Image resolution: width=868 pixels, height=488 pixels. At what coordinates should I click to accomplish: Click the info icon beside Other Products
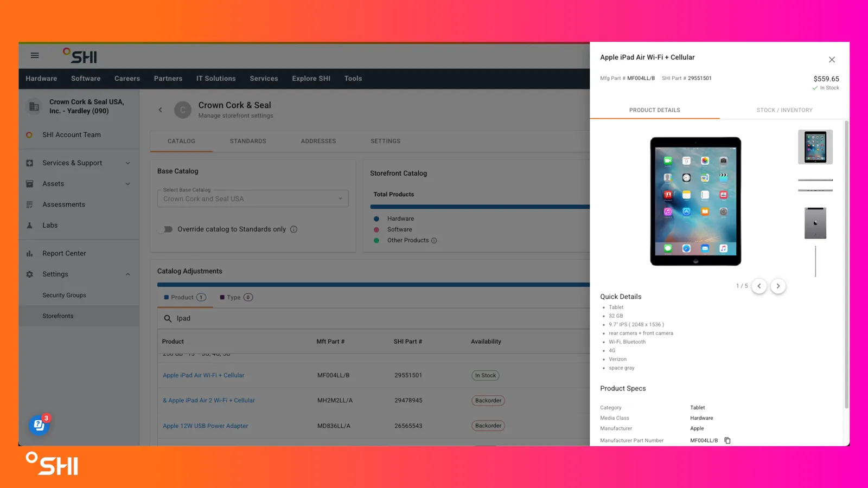point(434,241)
